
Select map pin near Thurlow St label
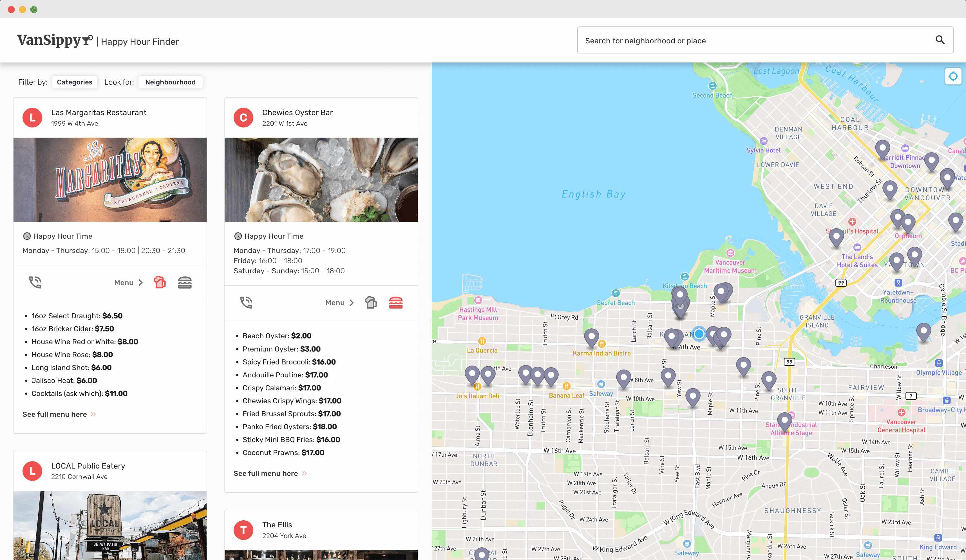pyautogui.click(x=890, y=191)
